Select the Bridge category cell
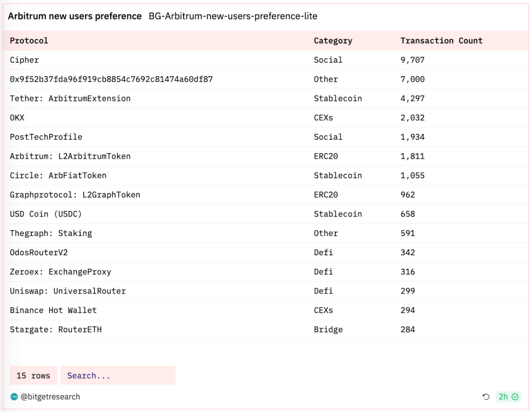The width and height of the screenshot is (532, 412). 328,329
